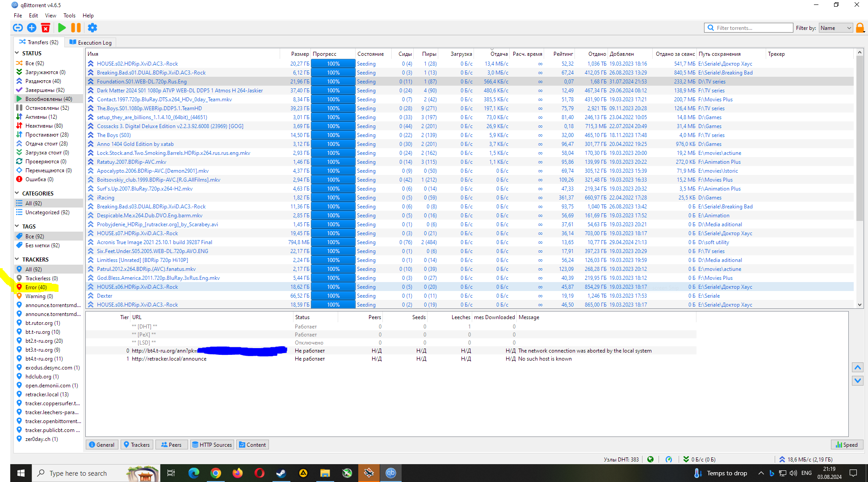
Task: Collapse the TRACKERS section
Action: 17,259
